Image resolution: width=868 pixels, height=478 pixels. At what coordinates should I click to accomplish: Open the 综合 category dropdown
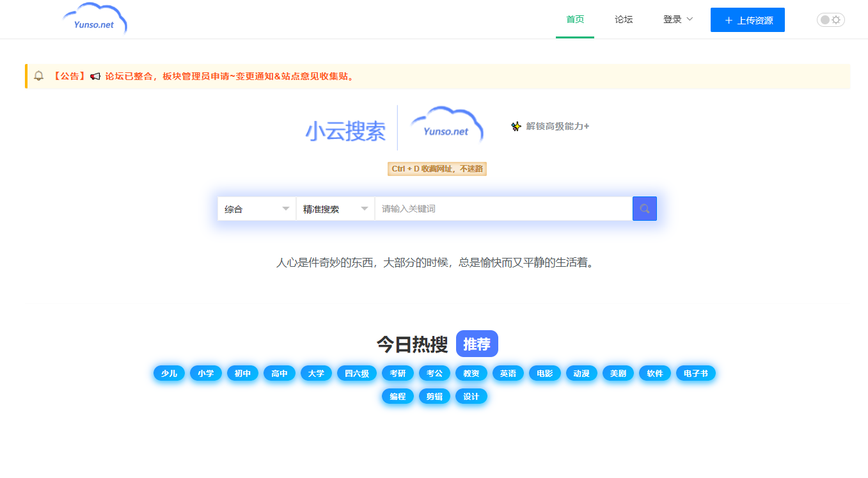tap(256, 209)
